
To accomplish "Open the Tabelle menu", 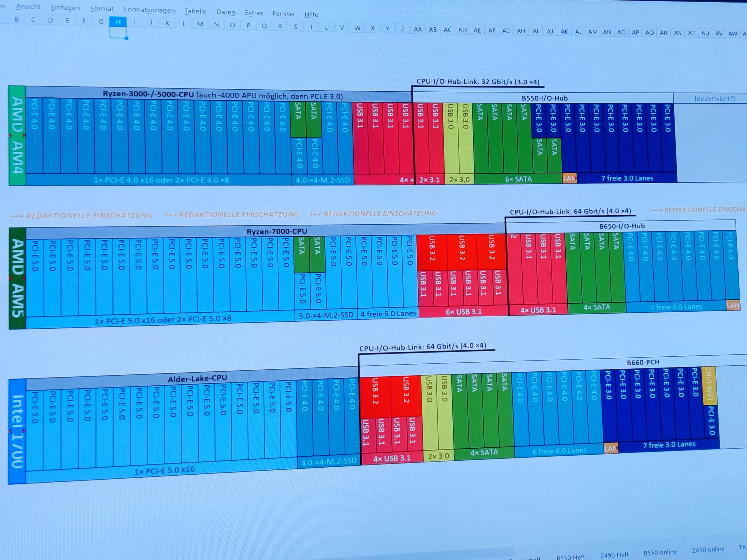I will point(196,11).
